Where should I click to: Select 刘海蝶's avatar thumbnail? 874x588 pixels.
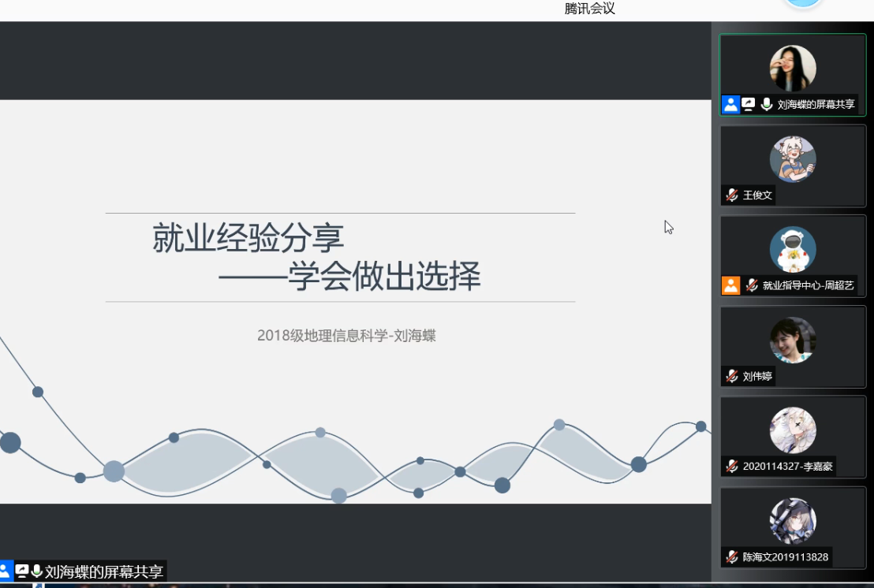point(793,68)
